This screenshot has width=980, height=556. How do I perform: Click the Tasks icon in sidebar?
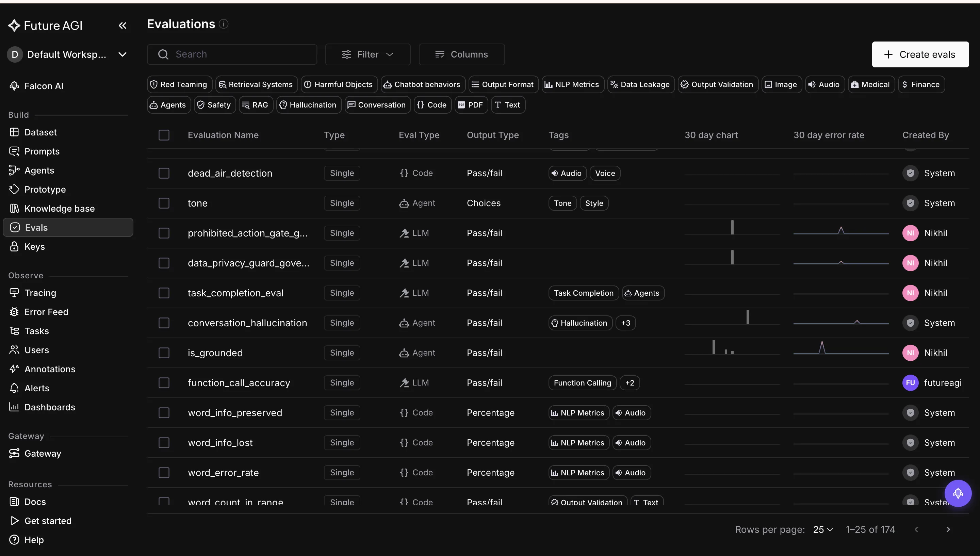coord(14,331)
